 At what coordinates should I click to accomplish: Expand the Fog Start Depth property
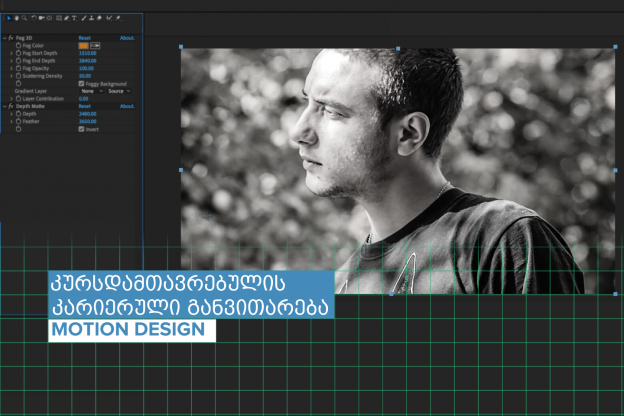tap(12, 53)
